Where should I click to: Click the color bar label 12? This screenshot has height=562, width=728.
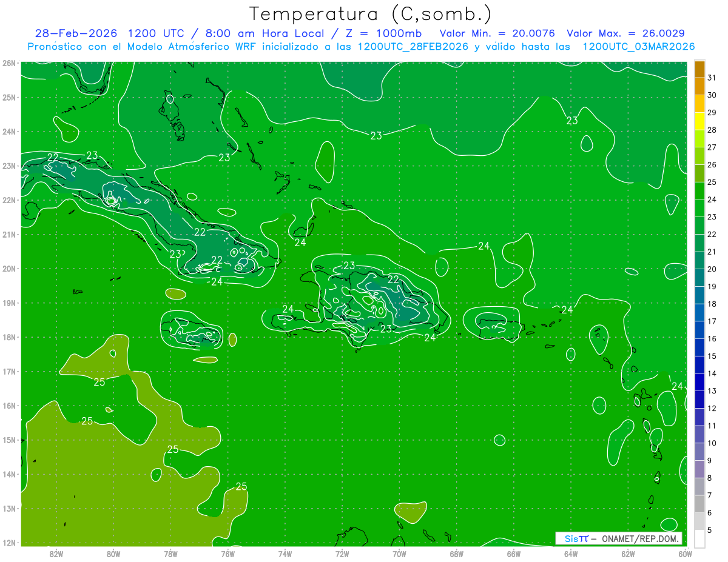tap(712, 408)
